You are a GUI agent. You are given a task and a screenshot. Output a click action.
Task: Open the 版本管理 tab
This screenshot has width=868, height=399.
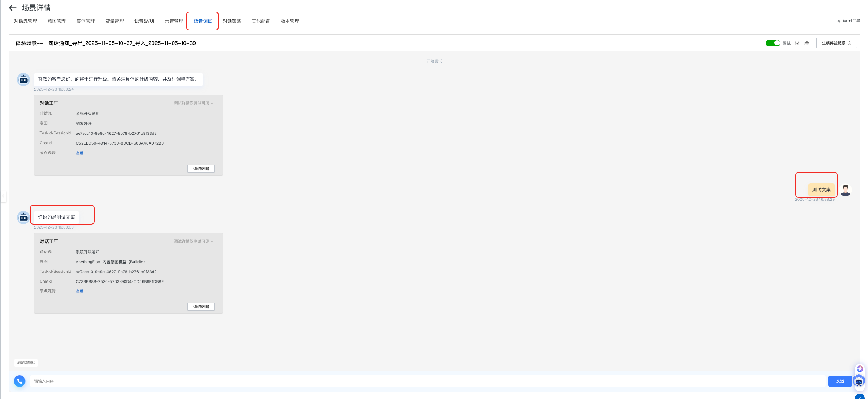pyautogui.click(x=289, y=21)
